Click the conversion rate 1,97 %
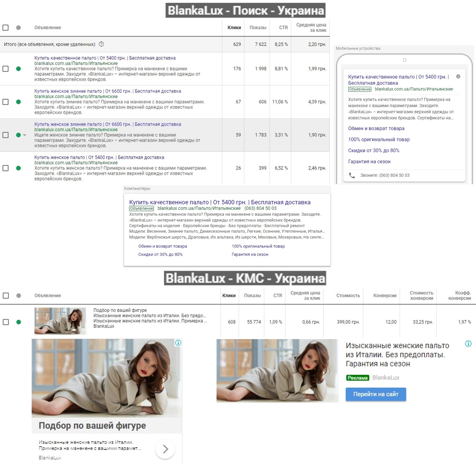476x475 pixels. point(465,322)
